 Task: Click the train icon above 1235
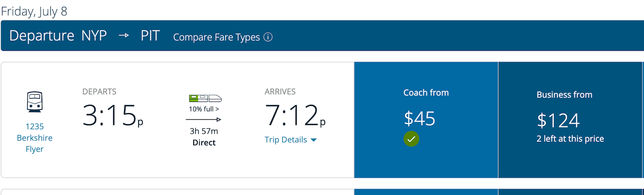pos(35,102)
